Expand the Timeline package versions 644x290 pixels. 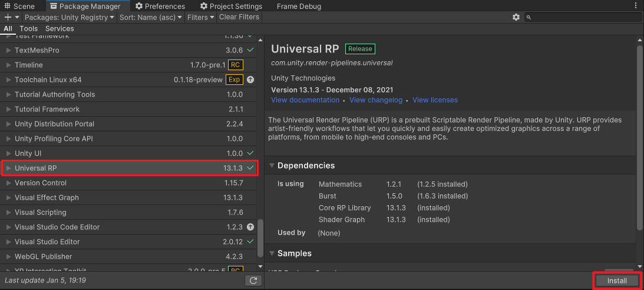coord(9,65)
